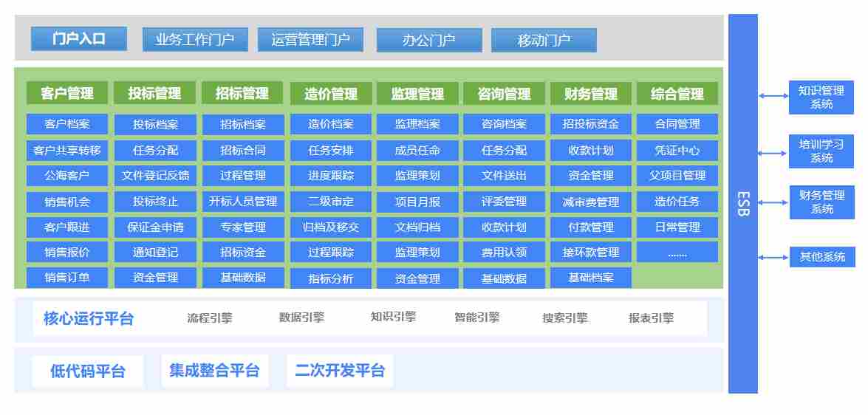Image resolution: width=868 pixels, height=415 pixels.
Task: Open the 培训学习系统 box
Action: coord(821,151)
